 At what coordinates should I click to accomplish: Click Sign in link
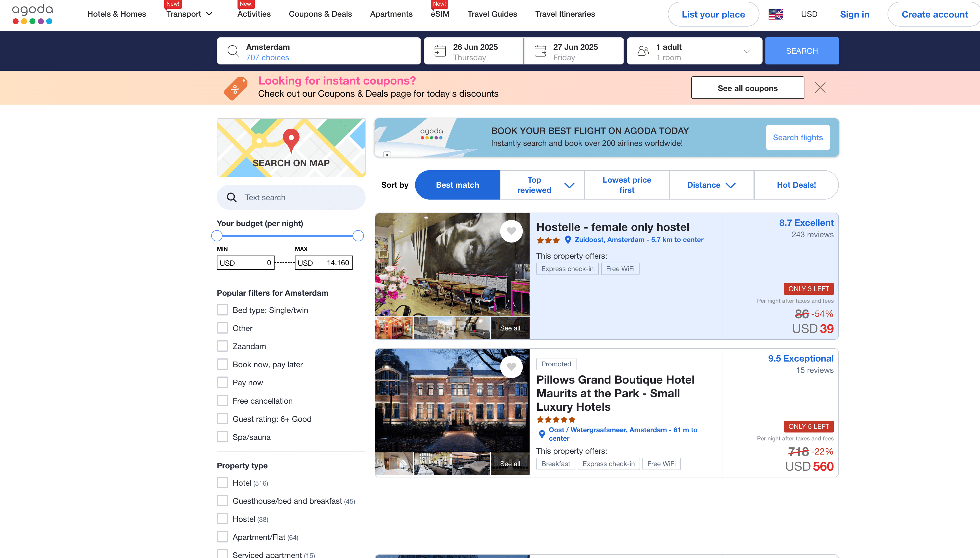click(x=854, y=14)
